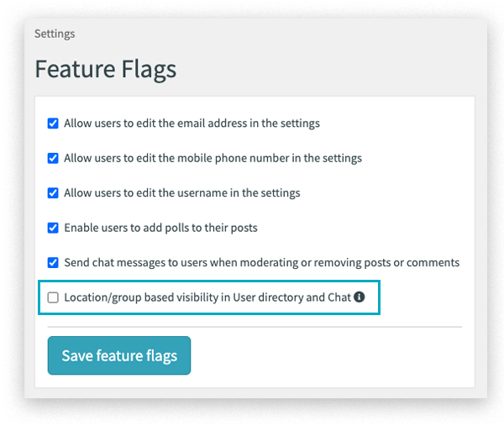Uncheck the edit mobile phone number checkbox
The image size is (504, 426).
[53, 158]
